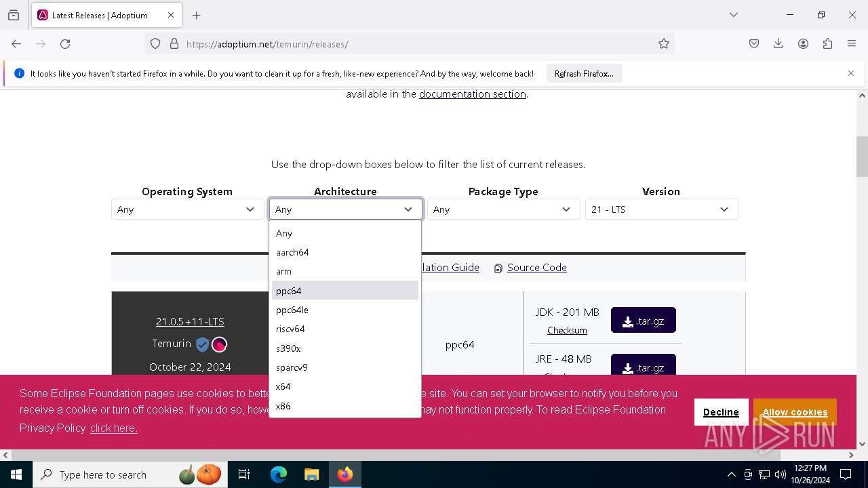This screenshot has width=868, height=488.
Task: Click the Firefox taskbar icon
Action: coord(345,474)
